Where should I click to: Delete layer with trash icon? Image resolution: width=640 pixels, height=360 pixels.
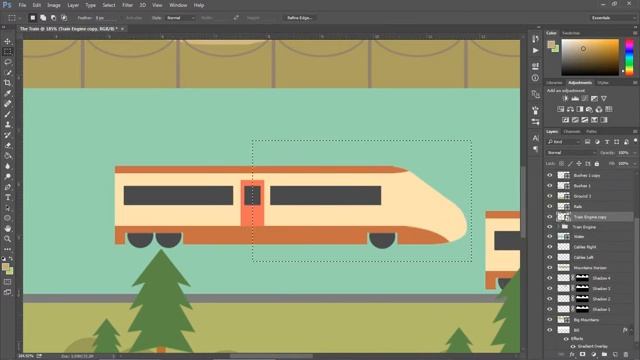tap(626, 355)
